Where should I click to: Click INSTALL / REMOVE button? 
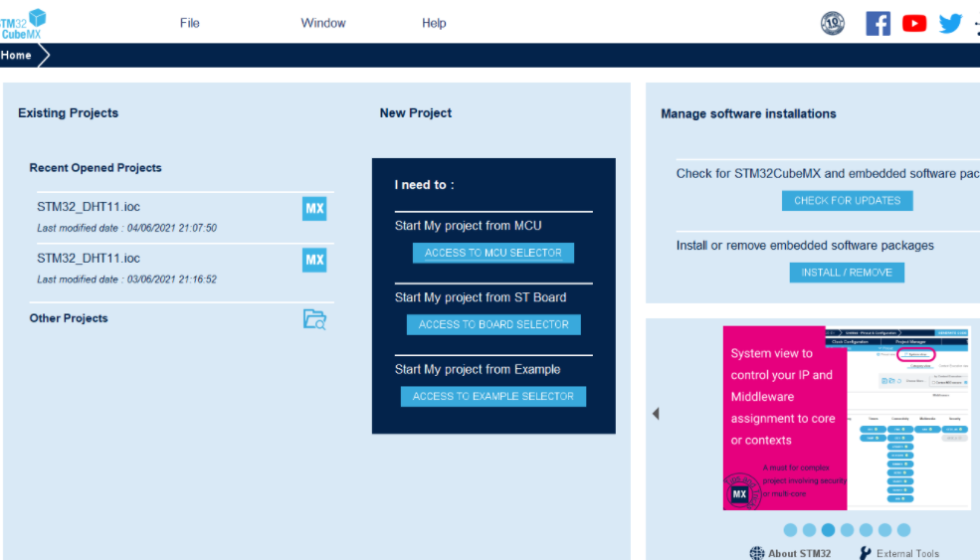pos(847,273)
